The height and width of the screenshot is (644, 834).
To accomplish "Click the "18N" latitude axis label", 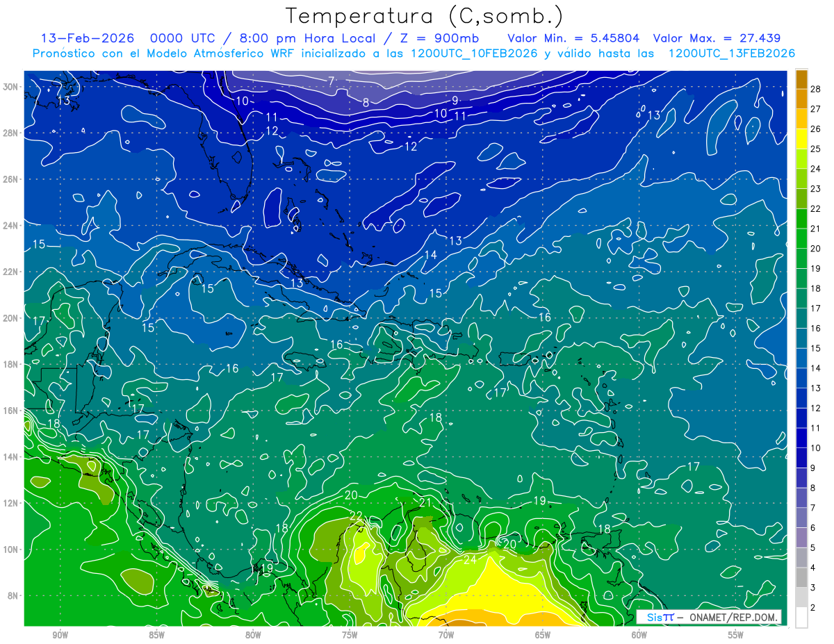I will (x=10, y=364).
